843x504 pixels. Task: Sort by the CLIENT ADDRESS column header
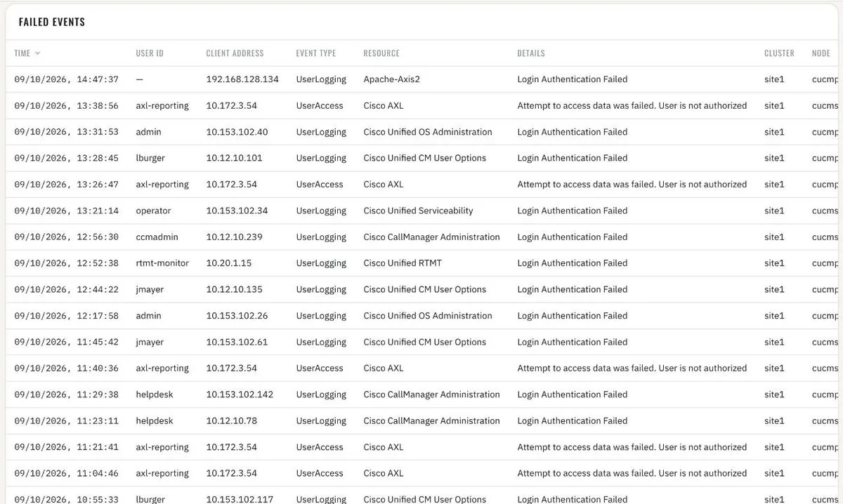pyautogui.click(x=235, y=53)
